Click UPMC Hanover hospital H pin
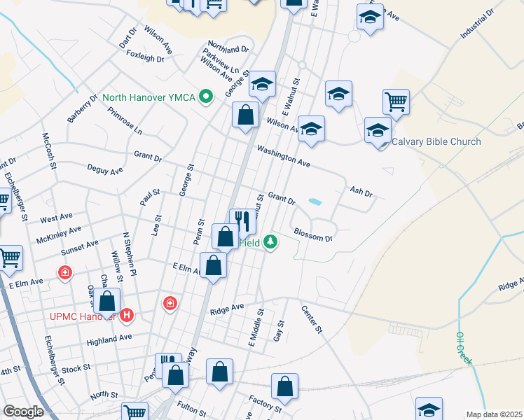The height and width of the screenshot is (420, 524). tap(127, 315)
